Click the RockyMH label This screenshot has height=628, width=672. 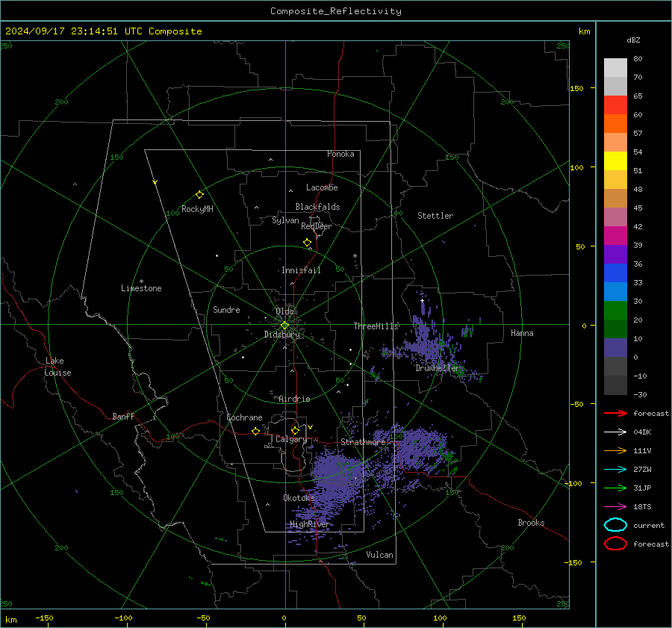pos(197,209)
